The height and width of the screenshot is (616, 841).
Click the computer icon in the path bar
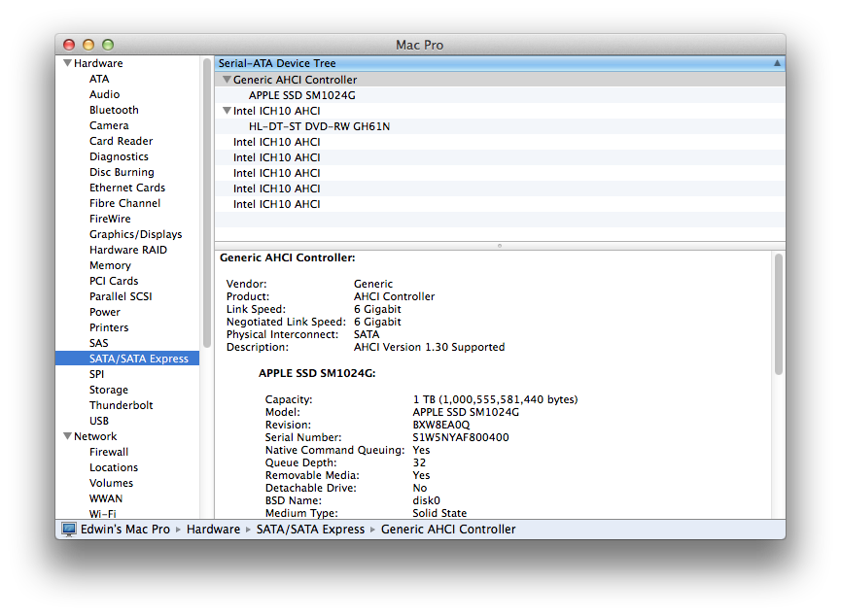click(x=69, y=530)
